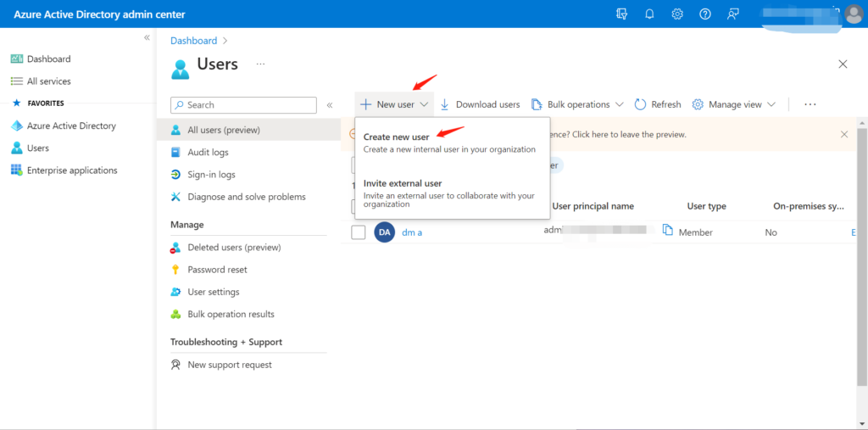Click the vertical scrollbar
Screen dimensions: 868x430
point(862,255)
